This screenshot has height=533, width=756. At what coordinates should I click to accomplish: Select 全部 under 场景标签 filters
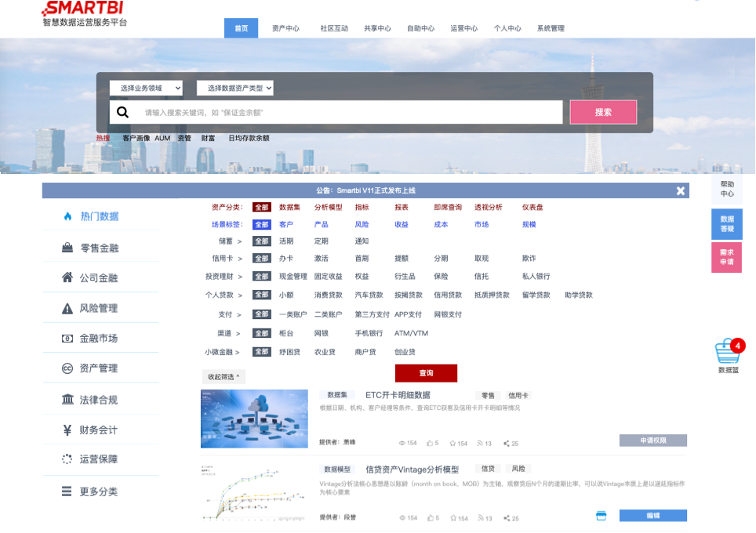click(x=261, y=224)
